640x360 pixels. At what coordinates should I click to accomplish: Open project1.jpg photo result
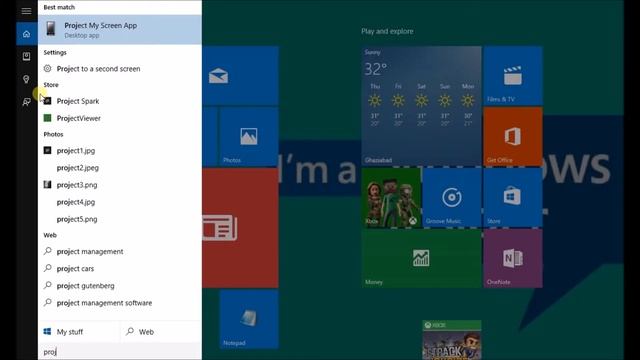pos(120,151)
